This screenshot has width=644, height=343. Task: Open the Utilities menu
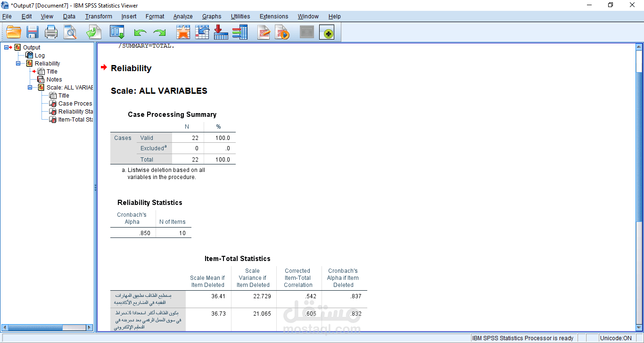tap(240, 16)
